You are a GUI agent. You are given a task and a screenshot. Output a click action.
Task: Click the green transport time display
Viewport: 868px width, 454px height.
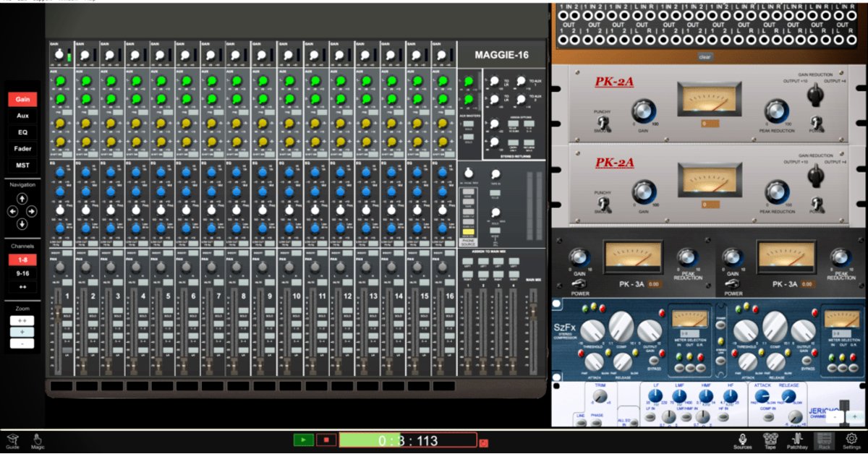click(408, 440)
